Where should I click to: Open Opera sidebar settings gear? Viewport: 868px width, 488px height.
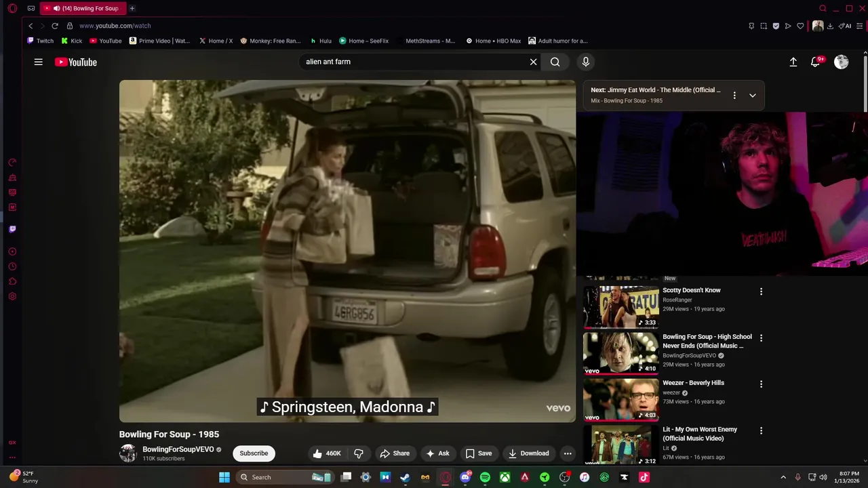(12, 296)
